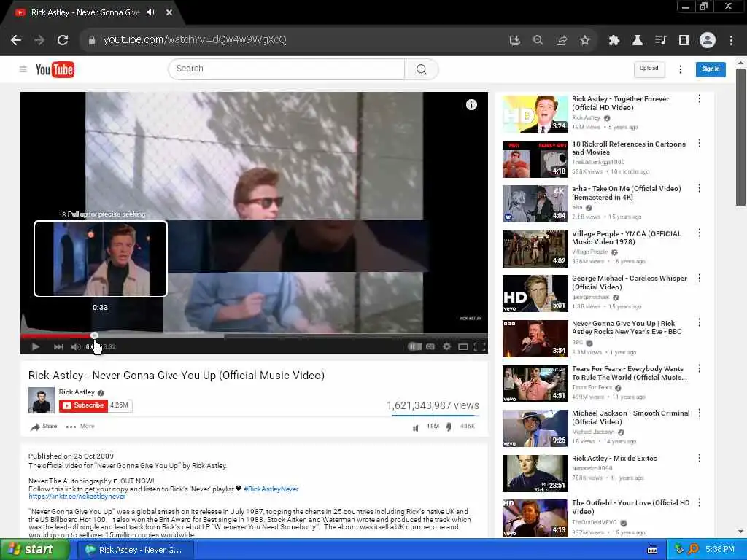Open the Chrome three-dot menu
Image resolution: width=747 pixels, height=560 pixels.
pos(731,41)
